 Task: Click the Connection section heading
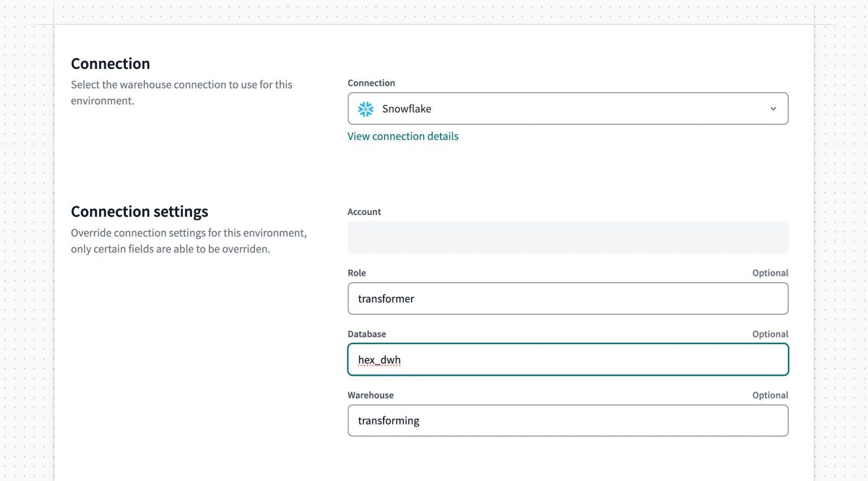111,64
